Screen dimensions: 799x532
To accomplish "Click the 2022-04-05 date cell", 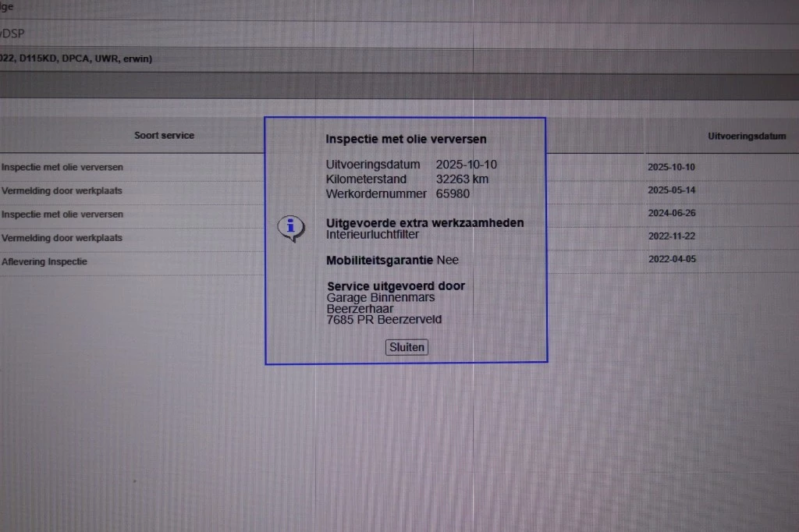I will 671,260.
